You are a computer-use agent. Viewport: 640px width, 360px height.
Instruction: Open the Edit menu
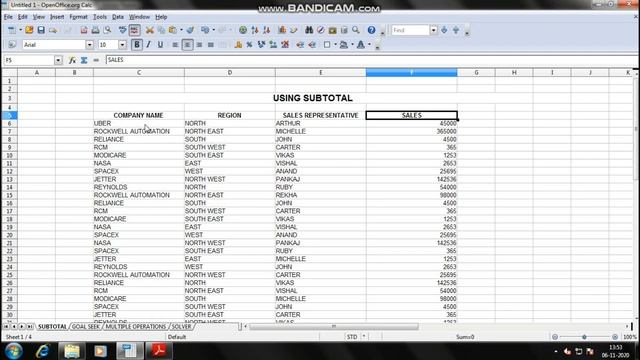(x=22, y=17)
